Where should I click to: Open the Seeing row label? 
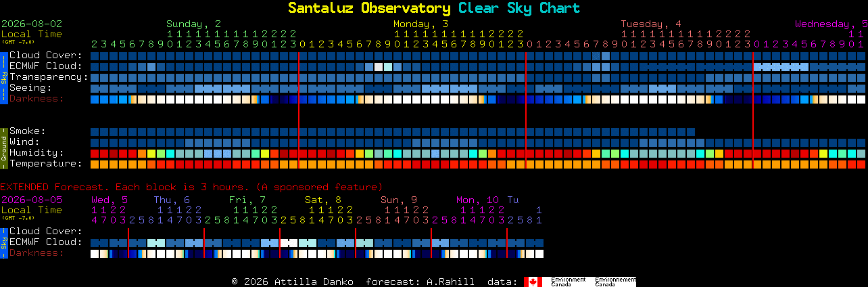click(31, 88)
